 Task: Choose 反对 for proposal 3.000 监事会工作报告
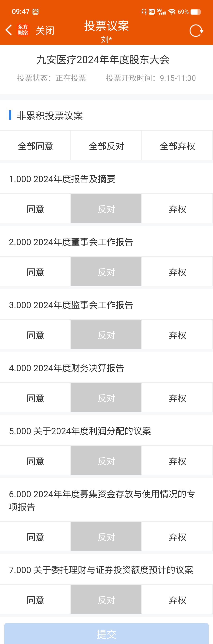click(x=106, y=335)
